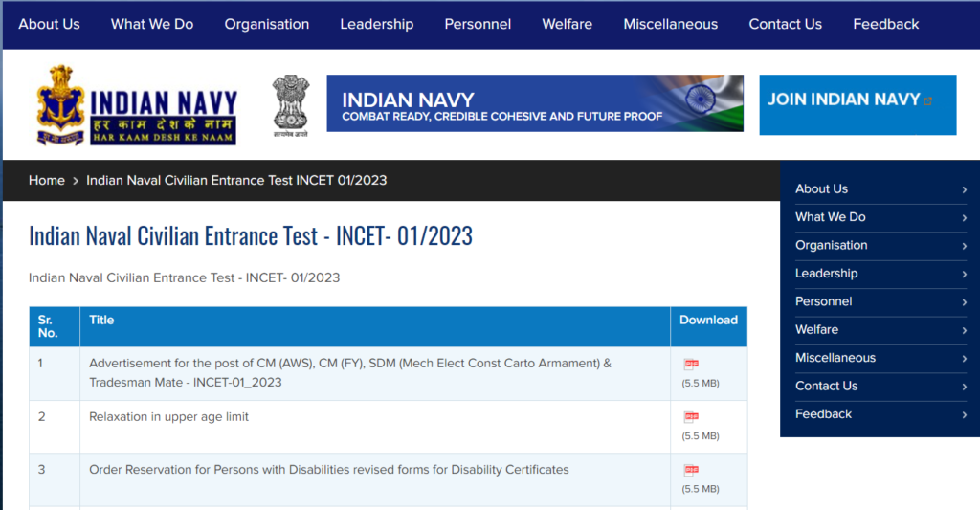
Task: Open Leadership link in sidebar
Action: pos(826,273)
